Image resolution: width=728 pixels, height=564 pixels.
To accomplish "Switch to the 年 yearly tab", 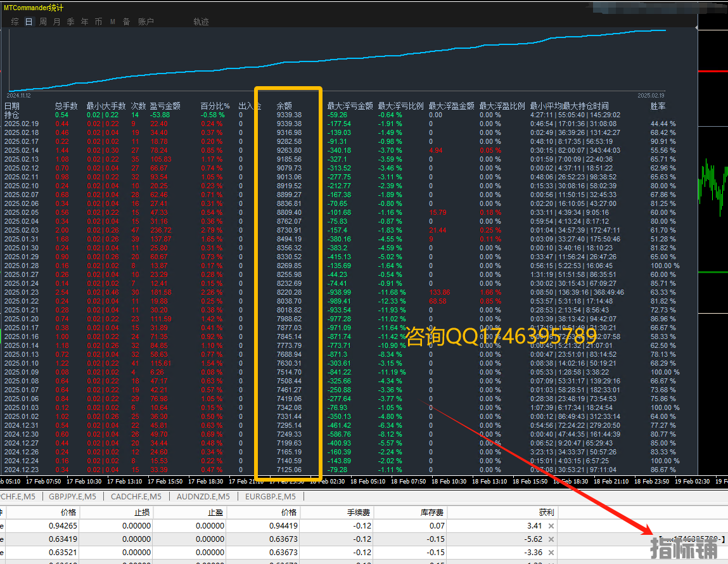I will (84, 22).
